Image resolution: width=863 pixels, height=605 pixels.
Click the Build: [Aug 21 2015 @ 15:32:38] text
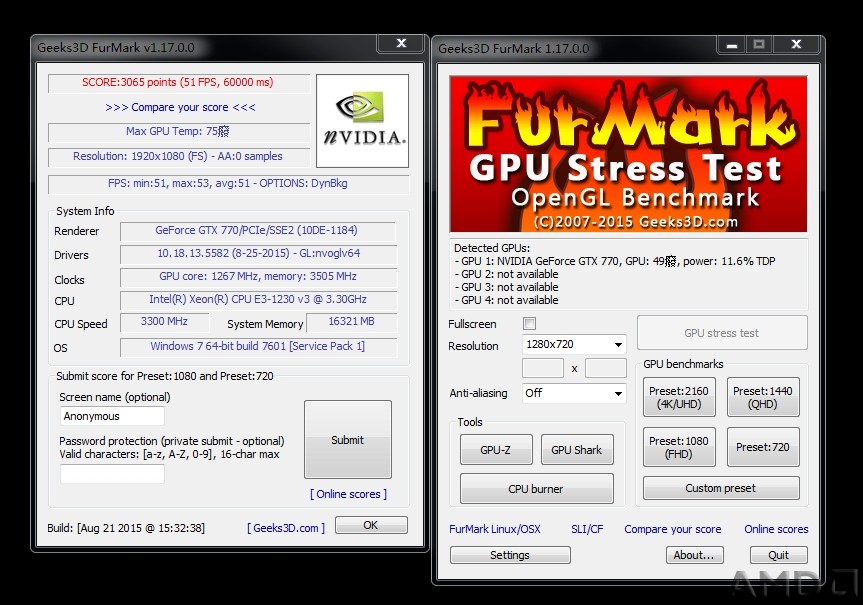(x=126, y=528)
